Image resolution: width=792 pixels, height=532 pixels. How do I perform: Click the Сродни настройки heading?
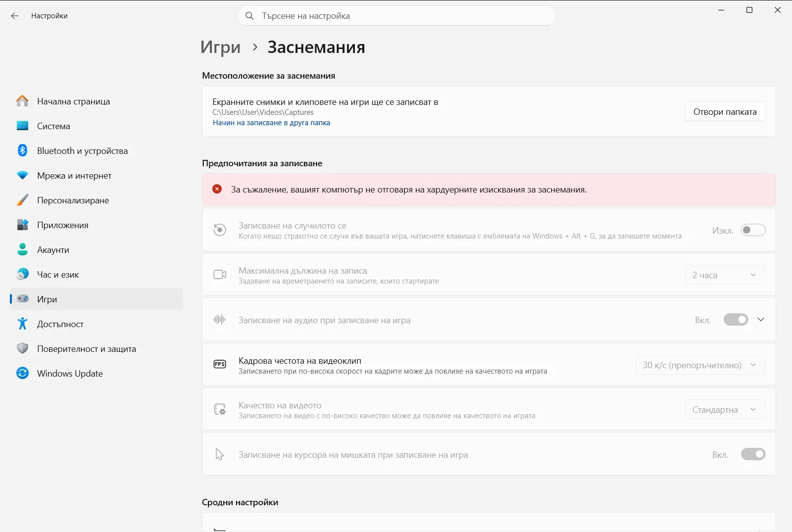point(240,502)
